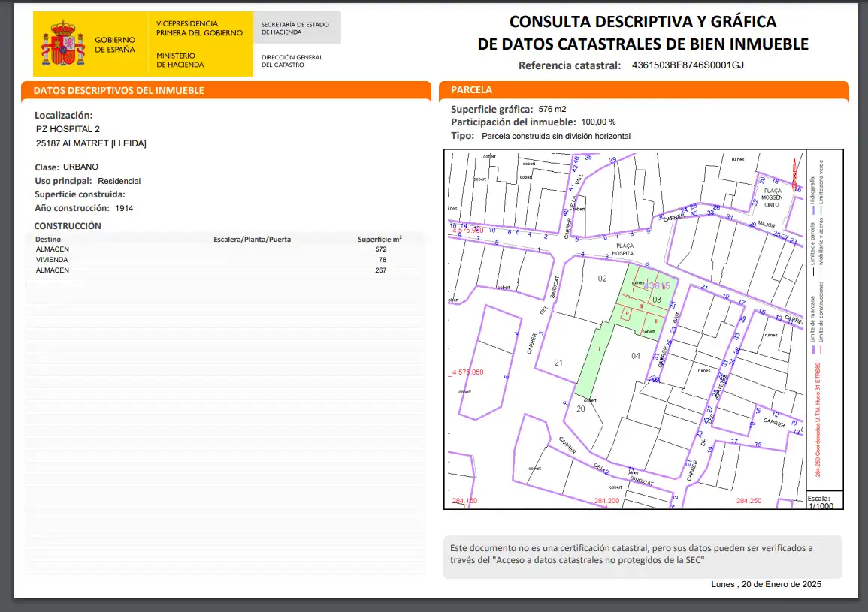Click the red north arrow on the map
This screenshot has width=868, height=612.
(796, 173)
